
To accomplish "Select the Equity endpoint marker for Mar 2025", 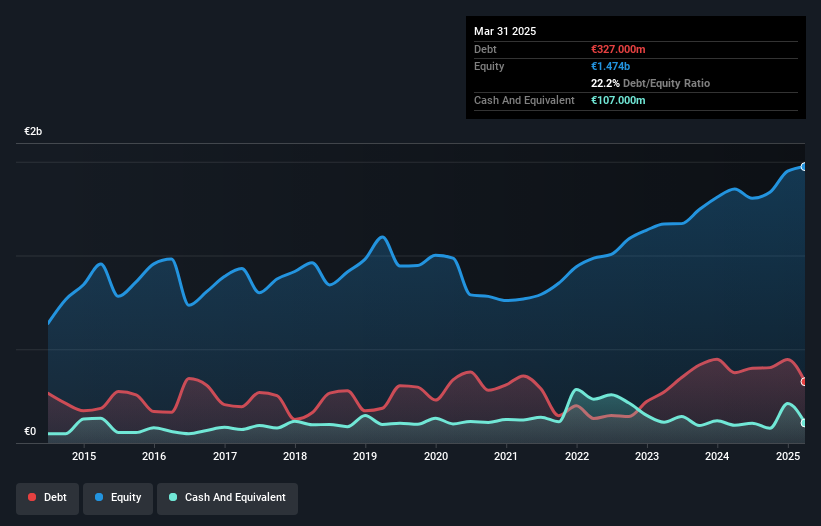I will (x=804, y=167).
